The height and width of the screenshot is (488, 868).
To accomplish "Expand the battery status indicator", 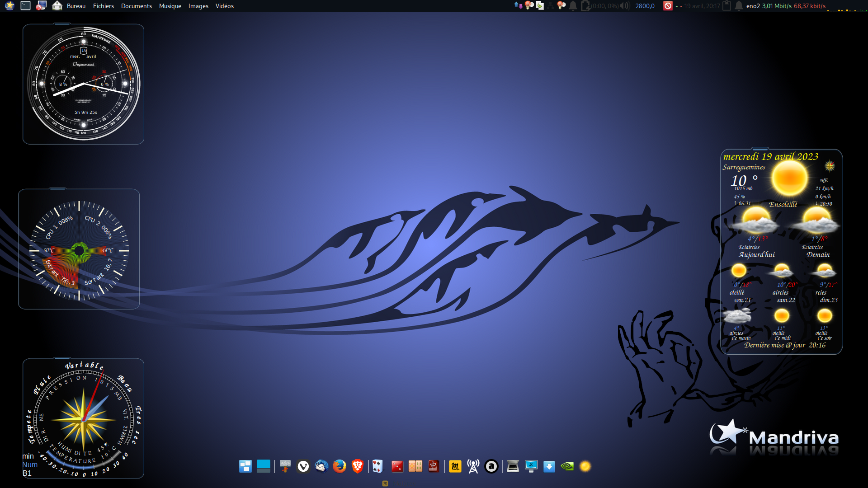I will point(585,6).
